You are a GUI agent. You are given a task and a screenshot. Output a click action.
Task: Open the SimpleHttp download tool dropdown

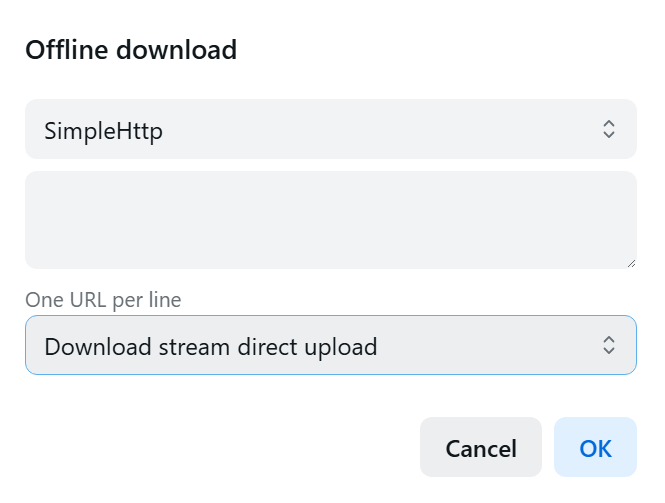(330, 129)
